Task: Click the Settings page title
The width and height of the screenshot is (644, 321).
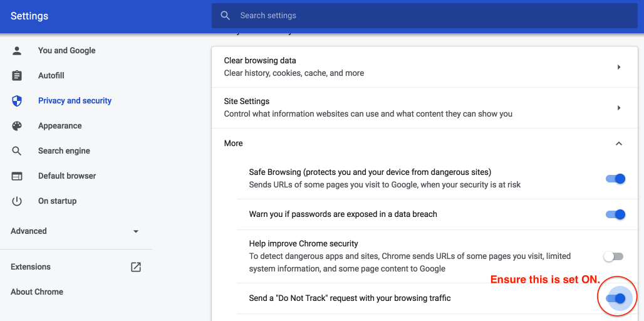Action: (29, 16)
